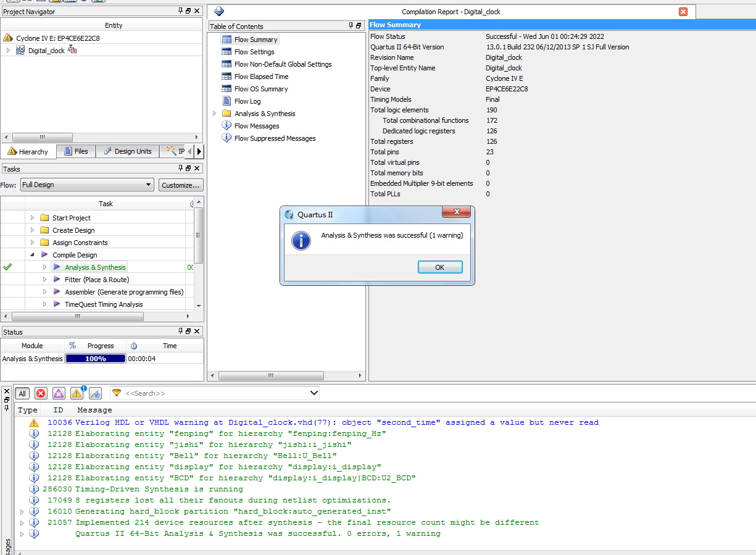Click right arrow to show more navigator tabs
This screenshot has width=756, height=555.
tap(199, 151)
